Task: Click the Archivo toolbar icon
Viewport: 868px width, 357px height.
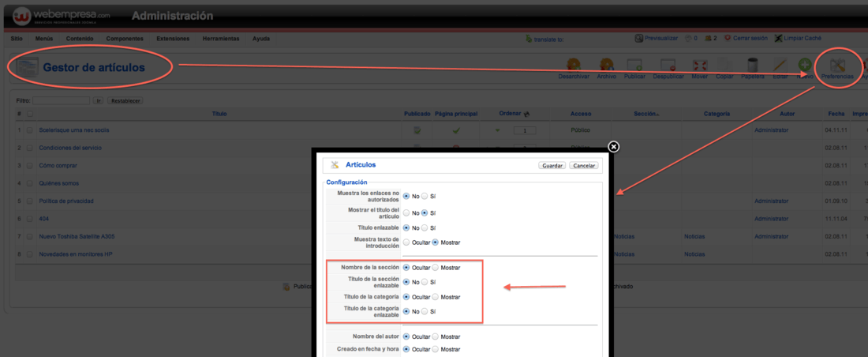Action: [606, 64]
